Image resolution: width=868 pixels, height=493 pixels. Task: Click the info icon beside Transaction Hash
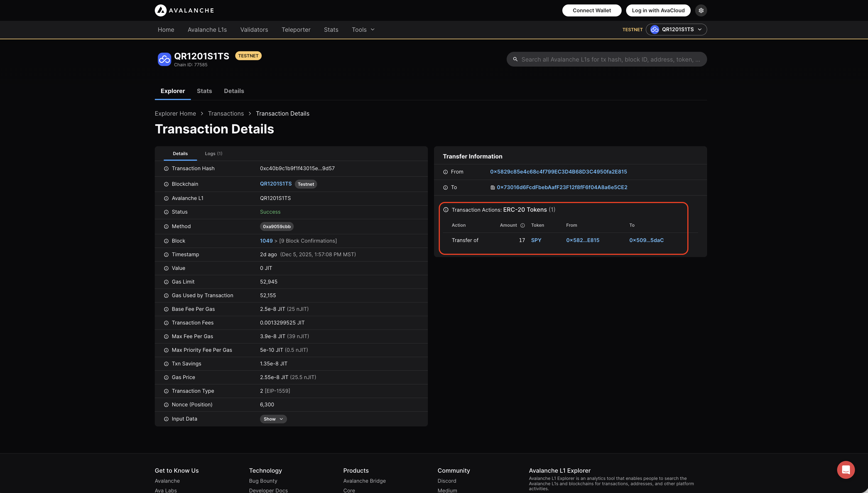[x=166, y=169]
